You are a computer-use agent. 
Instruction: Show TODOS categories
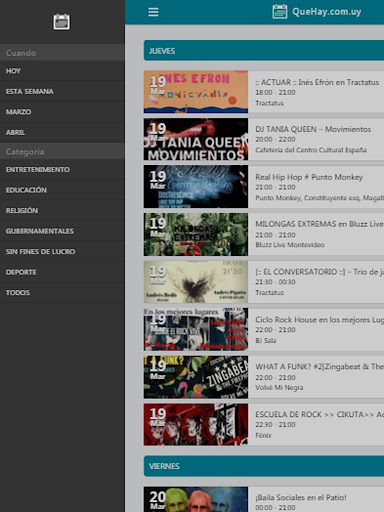coord(62,292)
